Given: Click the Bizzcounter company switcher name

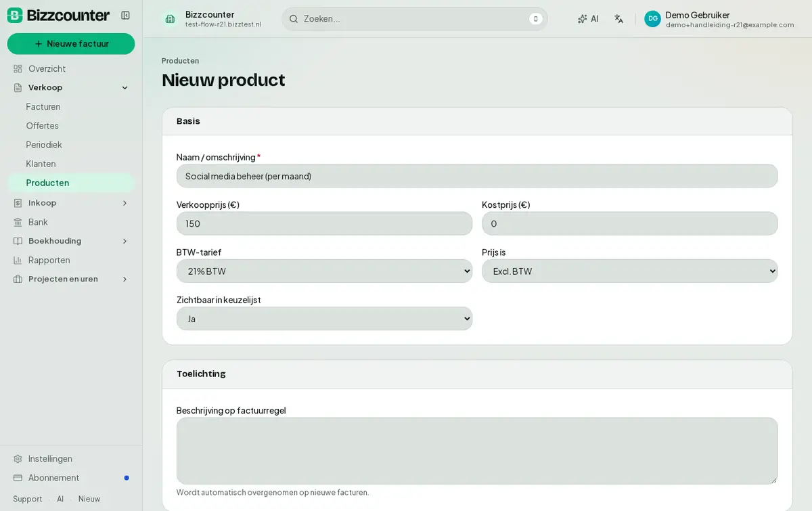Looking at the screenshot, I should tap(210, 14).
